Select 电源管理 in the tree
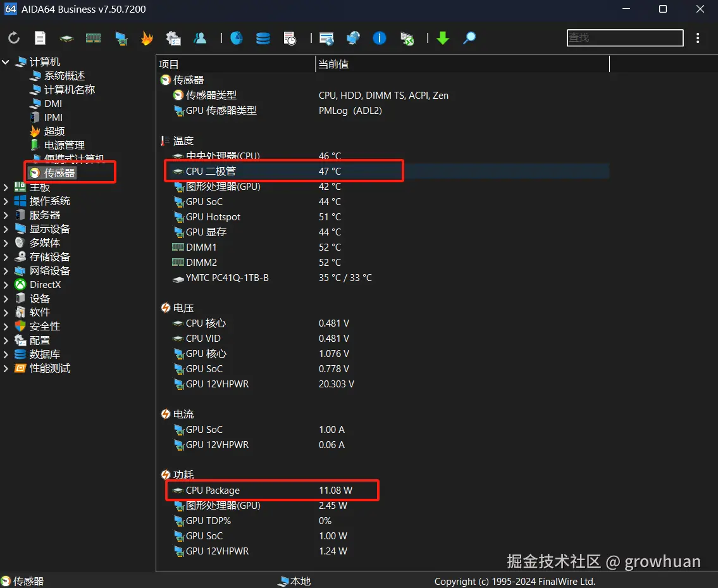Image resolution: width=718 pixels, height=588 pixels. pos(64,146)
